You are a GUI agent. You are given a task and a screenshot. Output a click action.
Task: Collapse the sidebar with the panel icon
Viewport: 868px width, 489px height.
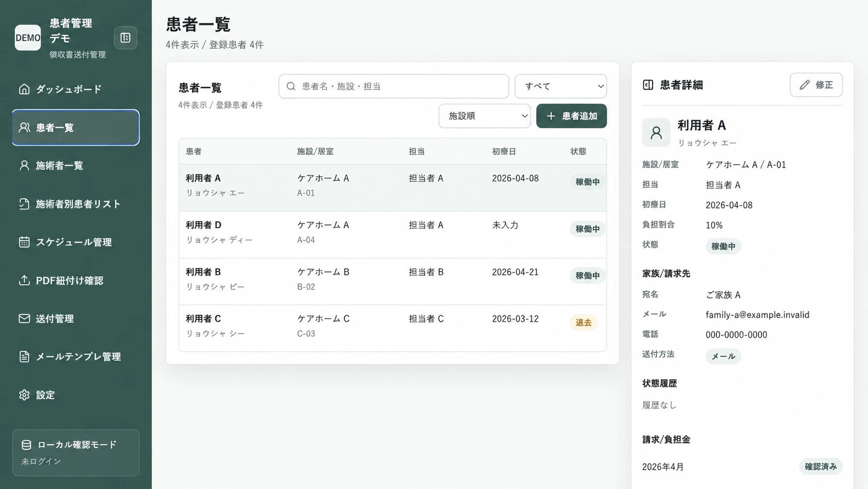coord(125,37)
